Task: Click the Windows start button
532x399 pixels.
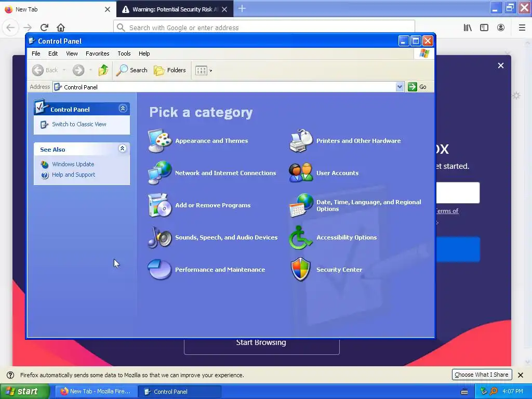Action: pyautogui.click(x=24, y=392)
